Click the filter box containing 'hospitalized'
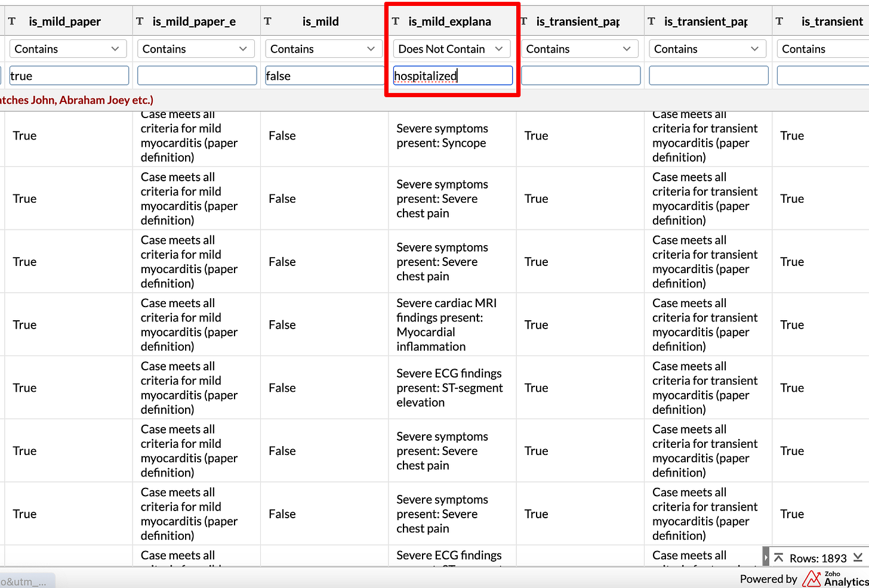Viewport: 869px width, 588px height. [x=452, y=76]
